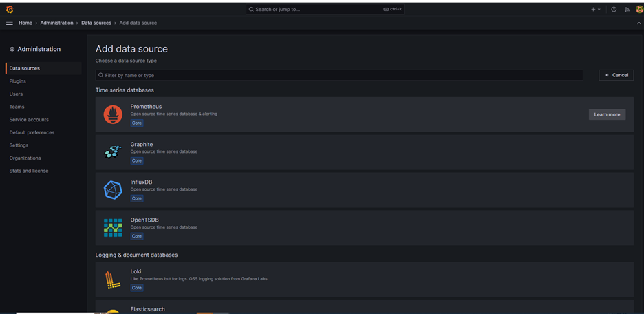Click the Core badge under InfluxDB

pyautogui.click(x=137, y=198)
